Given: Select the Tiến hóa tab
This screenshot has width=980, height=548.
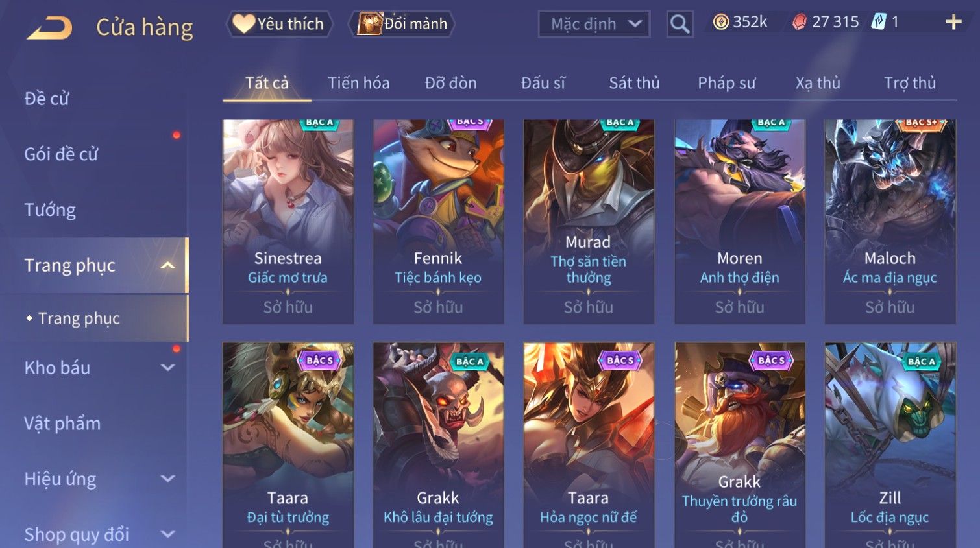Looking at the screenshot, I should 358,83.
